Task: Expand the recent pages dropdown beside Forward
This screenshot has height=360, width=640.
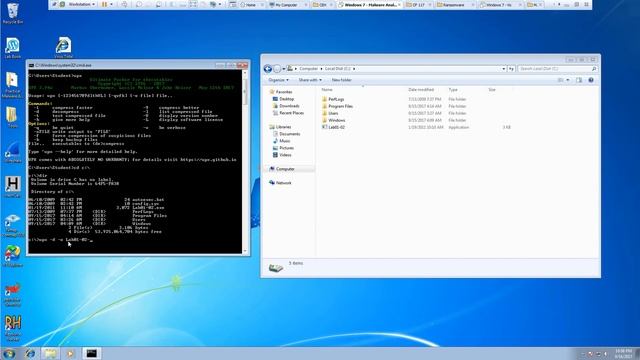Action: click(284, 69)
